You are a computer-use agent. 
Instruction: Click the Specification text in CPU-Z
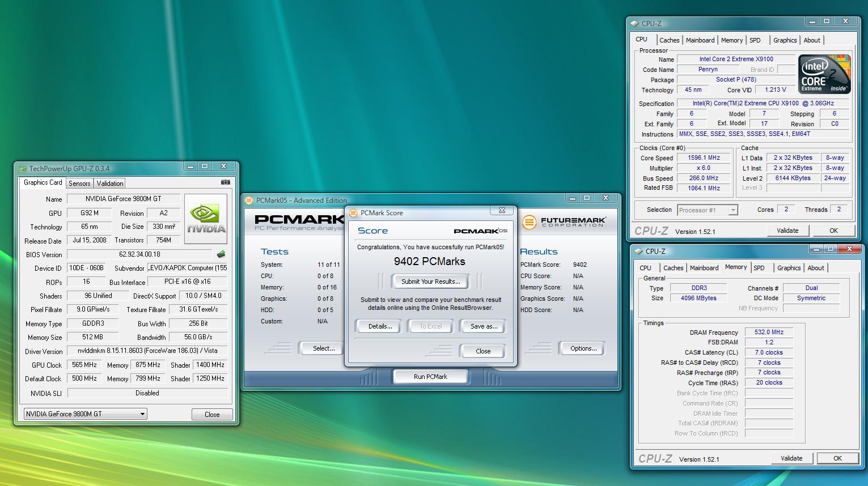tap(763, 104)
